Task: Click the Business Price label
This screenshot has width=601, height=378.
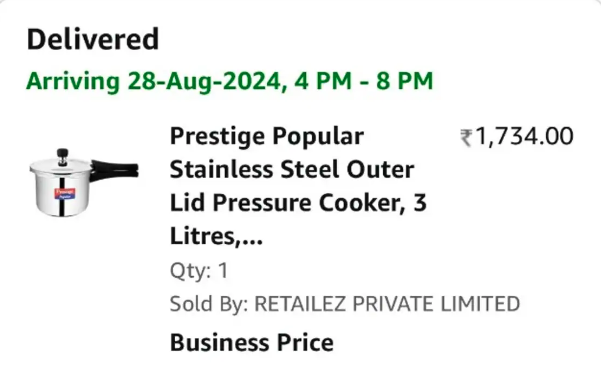Action: pos(251,343)
